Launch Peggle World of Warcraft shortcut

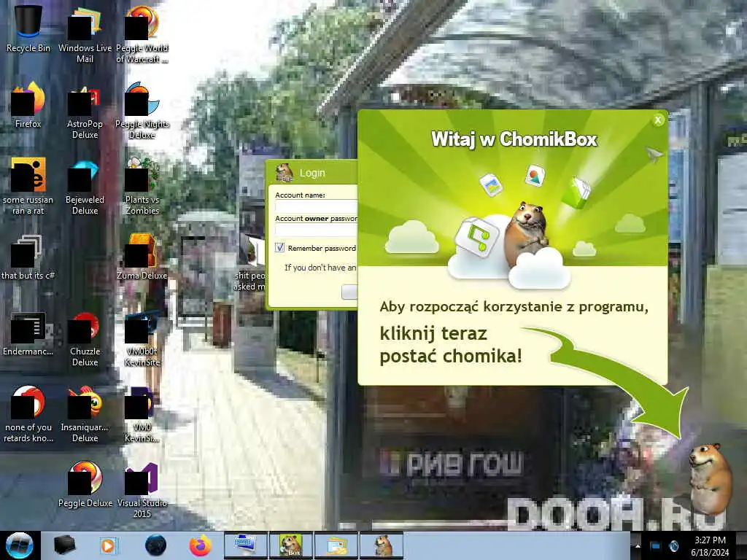coord(142,34)
